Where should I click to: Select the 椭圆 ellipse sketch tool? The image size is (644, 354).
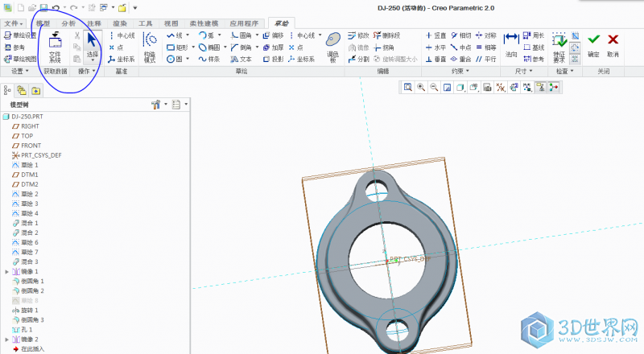click(x=209, y=47)
